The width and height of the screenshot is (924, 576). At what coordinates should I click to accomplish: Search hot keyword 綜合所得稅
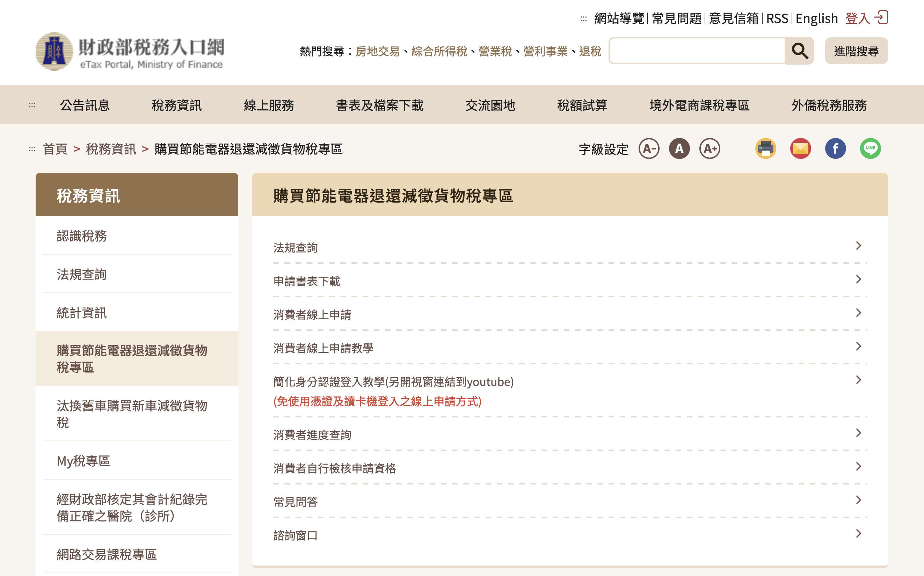(x=439, y=51)
